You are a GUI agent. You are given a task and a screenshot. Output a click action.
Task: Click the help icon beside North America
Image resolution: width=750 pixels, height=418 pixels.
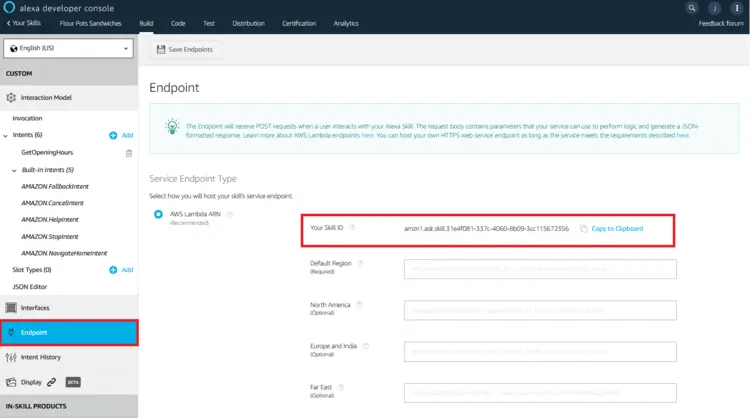coord(359,304)
